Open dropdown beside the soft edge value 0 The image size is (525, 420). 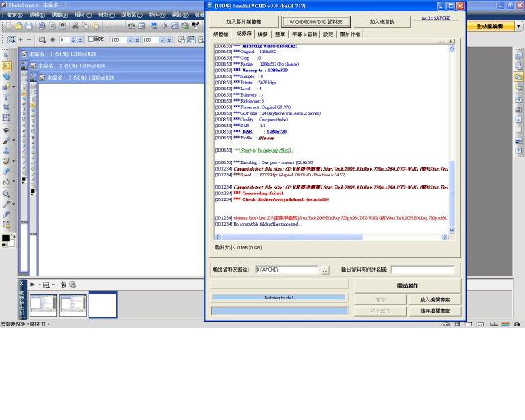coord(80,40)
